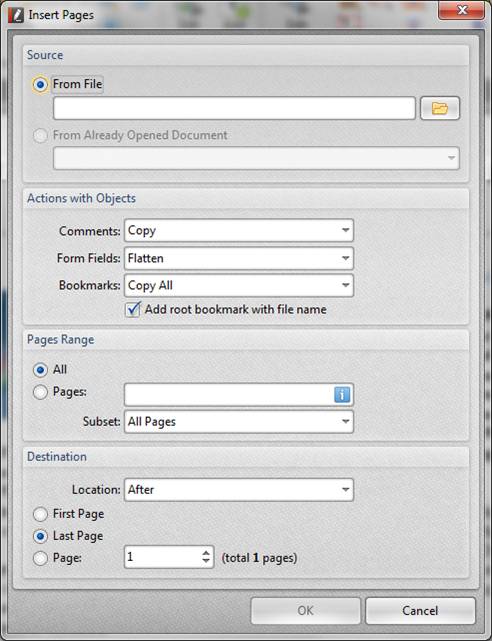Click the PDF-XChange app icon in title bar
The image size is (492, 641).
[16, 15]
